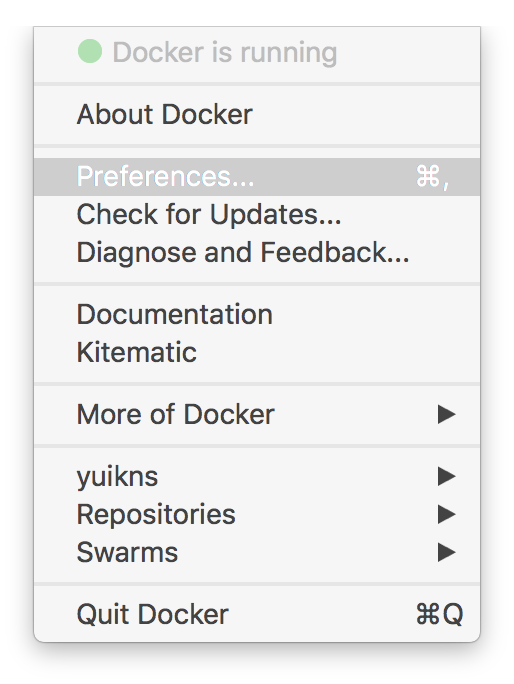Click the empty middle of highlighted Preferences row
514x684 pixels.
tap(334, 177)
